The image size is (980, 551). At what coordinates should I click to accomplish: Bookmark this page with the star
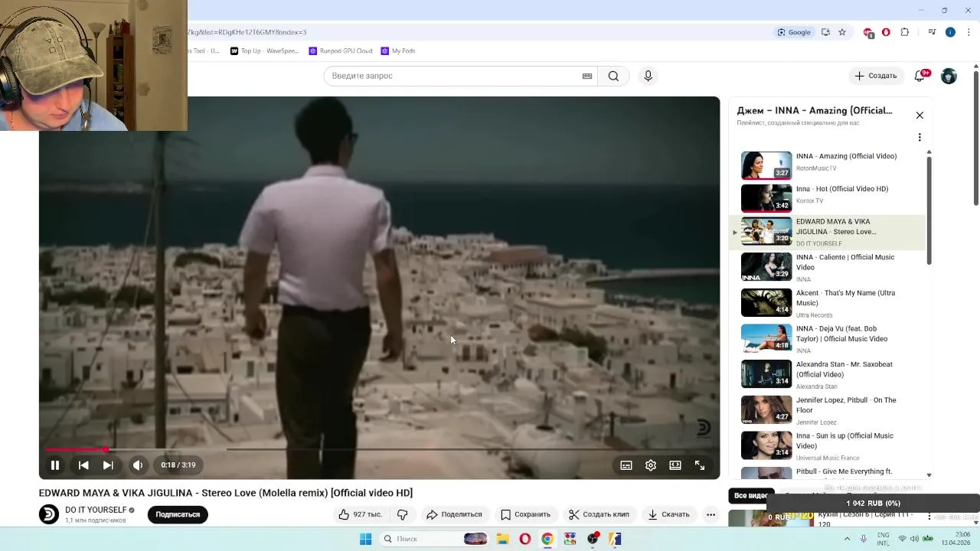point(842,32)
